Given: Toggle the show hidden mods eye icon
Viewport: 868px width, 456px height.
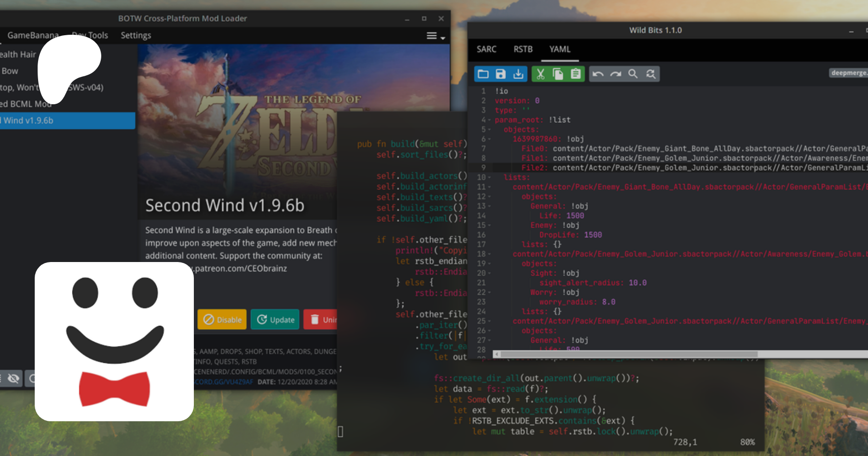Looking at the screenshot, I should 14,378.
